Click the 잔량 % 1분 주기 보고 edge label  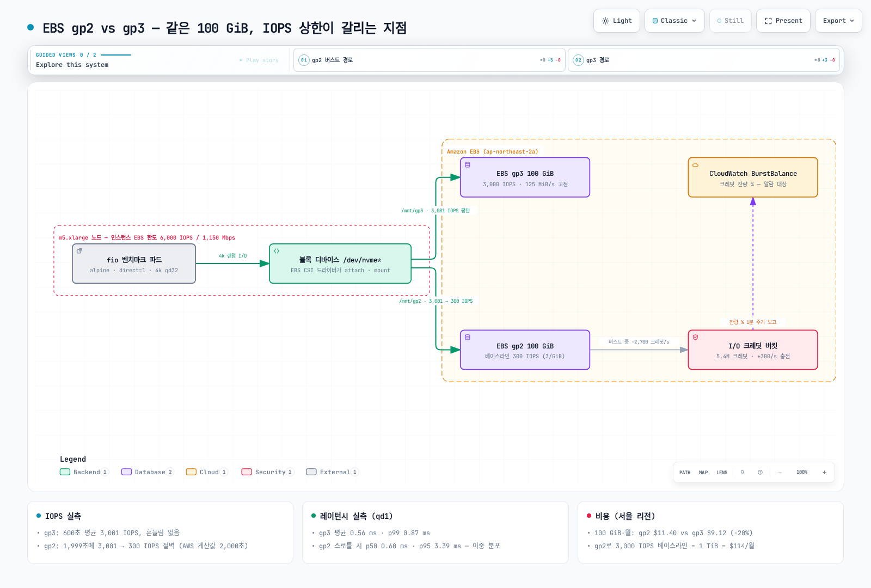(x=753, y=322)
